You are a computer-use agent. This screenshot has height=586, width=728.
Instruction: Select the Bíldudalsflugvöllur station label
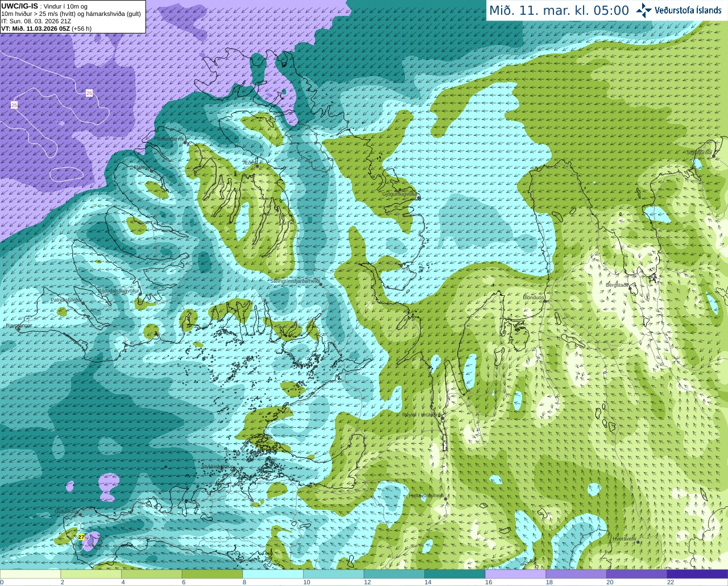pos(118,291)
